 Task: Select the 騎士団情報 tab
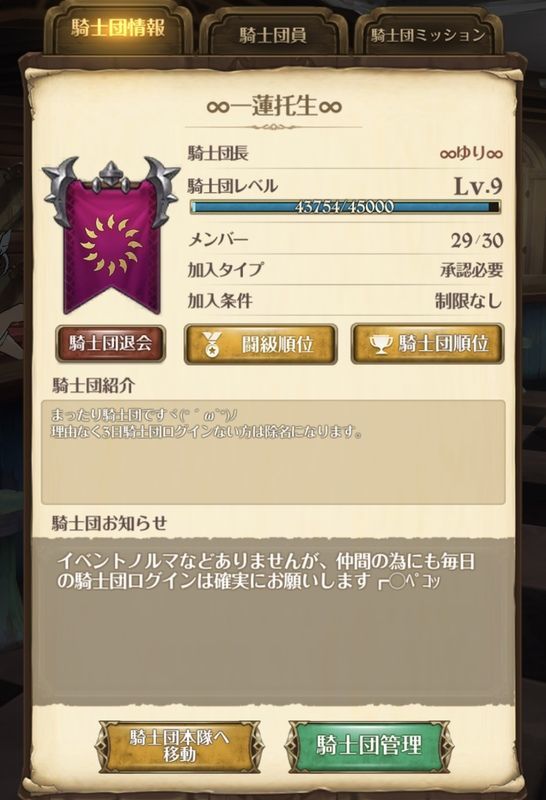(118, 30)
